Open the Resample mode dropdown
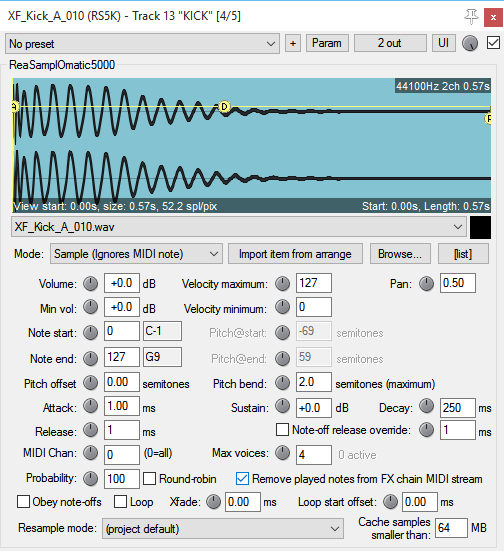Screen dimensions: 504x551 click(x=223, y=529)
